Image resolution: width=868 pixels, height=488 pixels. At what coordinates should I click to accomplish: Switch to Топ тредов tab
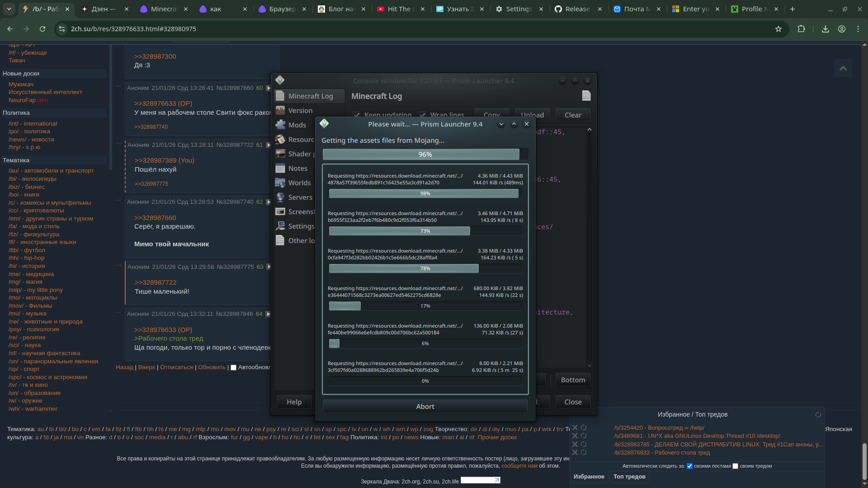(x=629, y=477)
